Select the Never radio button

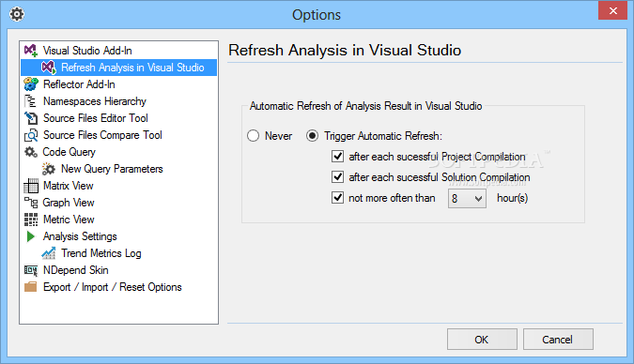click(253, 136)
